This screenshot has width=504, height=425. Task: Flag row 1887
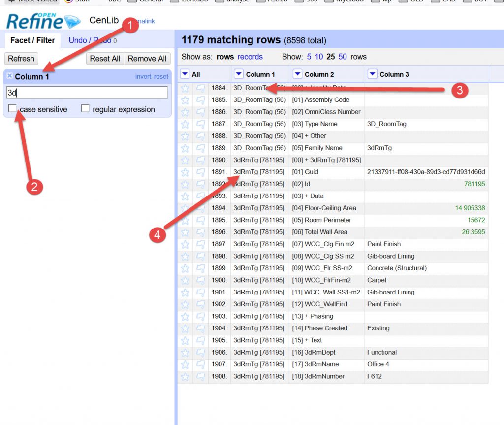pos(200,124)
